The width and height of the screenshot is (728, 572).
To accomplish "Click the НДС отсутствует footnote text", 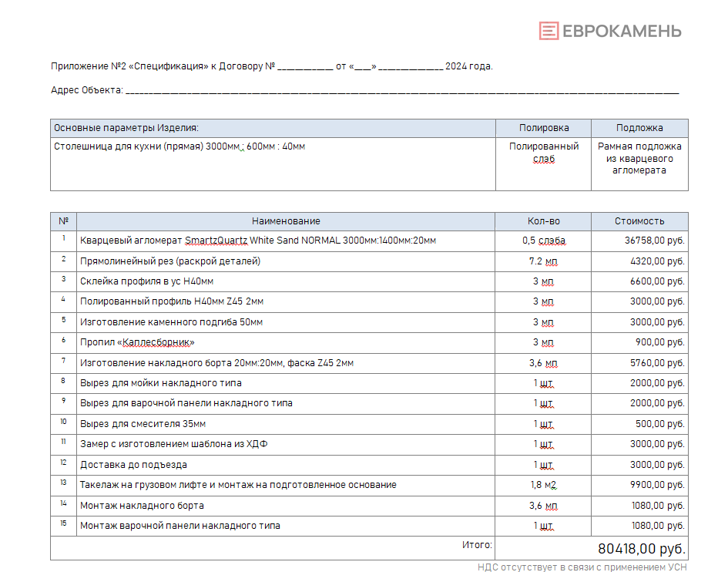I will click(x=582, y=567).
